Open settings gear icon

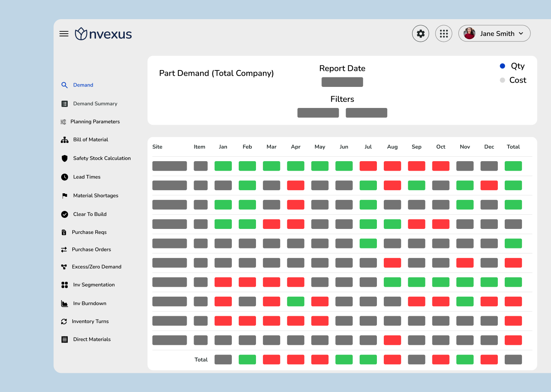(x=421, y=34)
